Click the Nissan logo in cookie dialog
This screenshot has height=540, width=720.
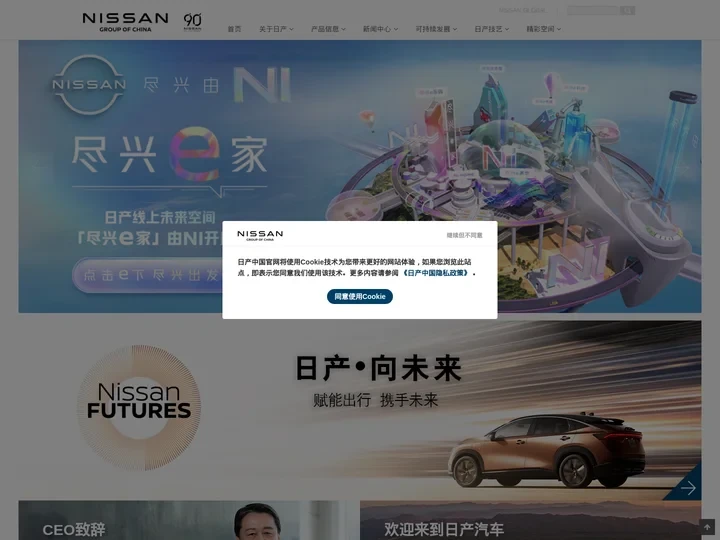pos(260,235)
